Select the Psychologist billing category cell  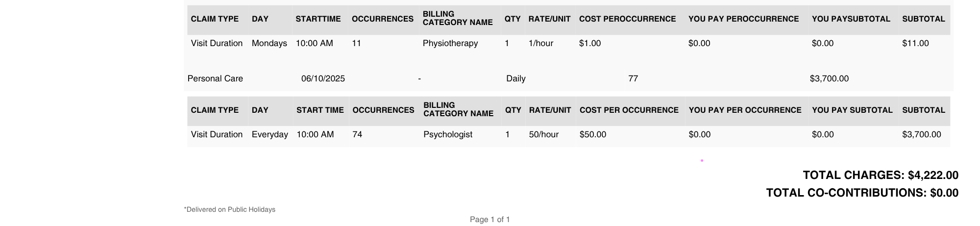447,134
